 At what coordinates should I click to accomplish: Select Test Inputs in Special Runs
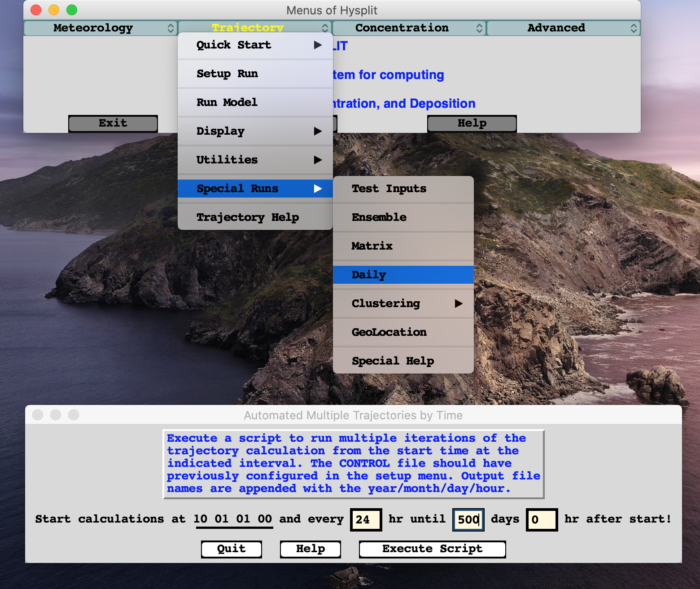tap(403, 189)
